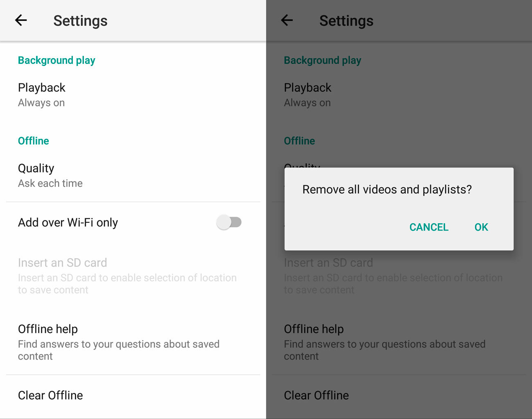532x419 pixels.
Task: Tap Insert an SD card in dimmed right panel
Action: [x=399, y=276]
